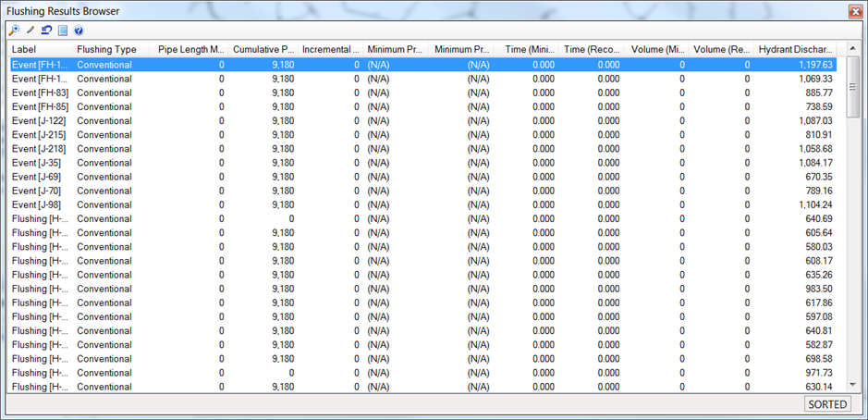Click the discharge value 1,058.68

(815, 149)
